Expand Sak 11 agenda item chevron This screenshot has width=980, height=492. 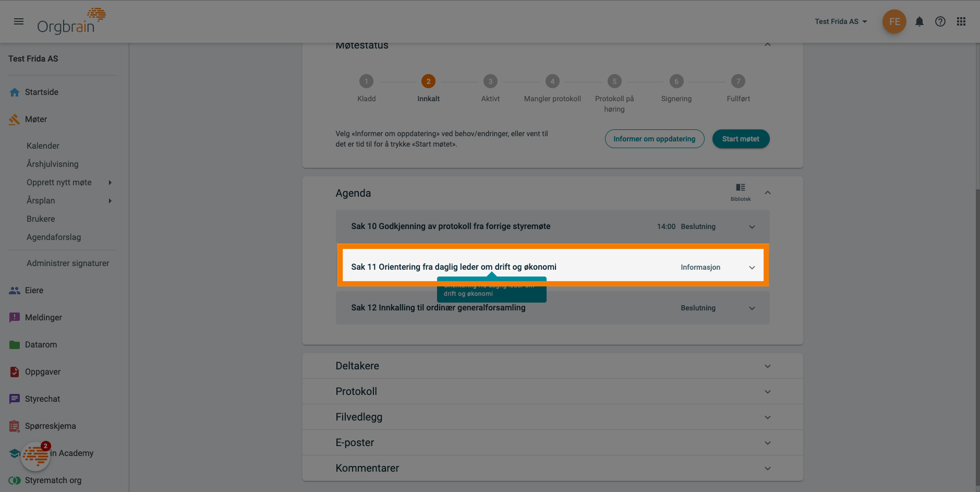[x=752, y=267]
